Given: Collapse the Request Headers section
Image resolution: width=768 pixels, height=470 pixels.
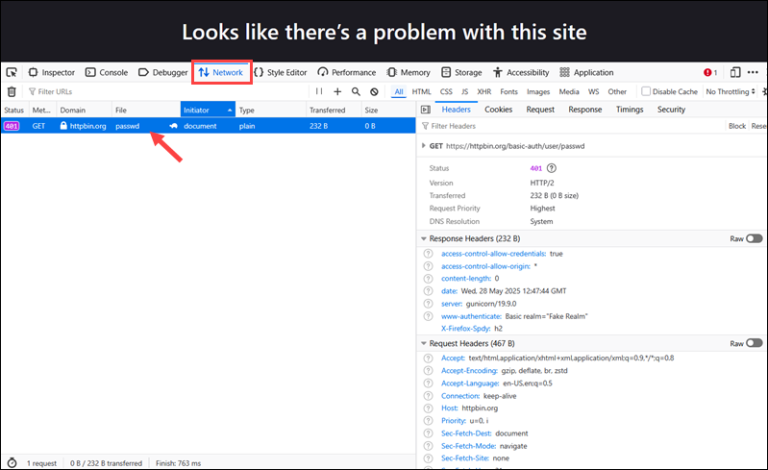Looking at the screenshot, I should click(x=424, y=343).
